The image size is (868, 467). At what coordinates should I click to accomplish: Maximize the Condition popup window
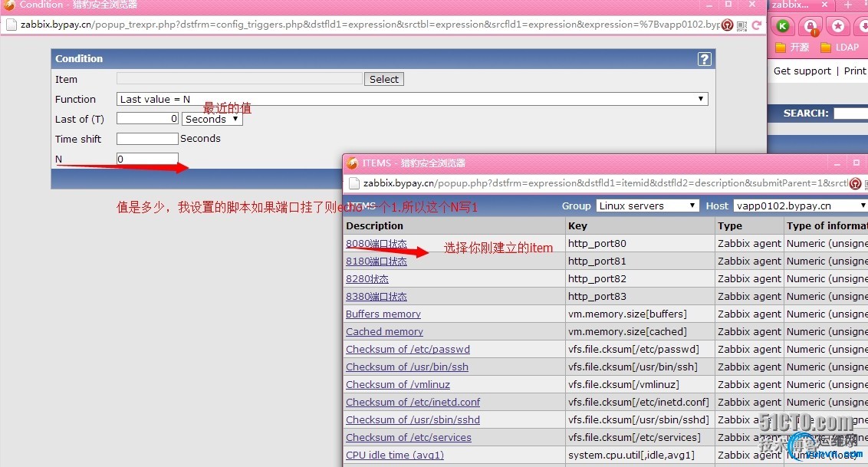pos(728,5)
